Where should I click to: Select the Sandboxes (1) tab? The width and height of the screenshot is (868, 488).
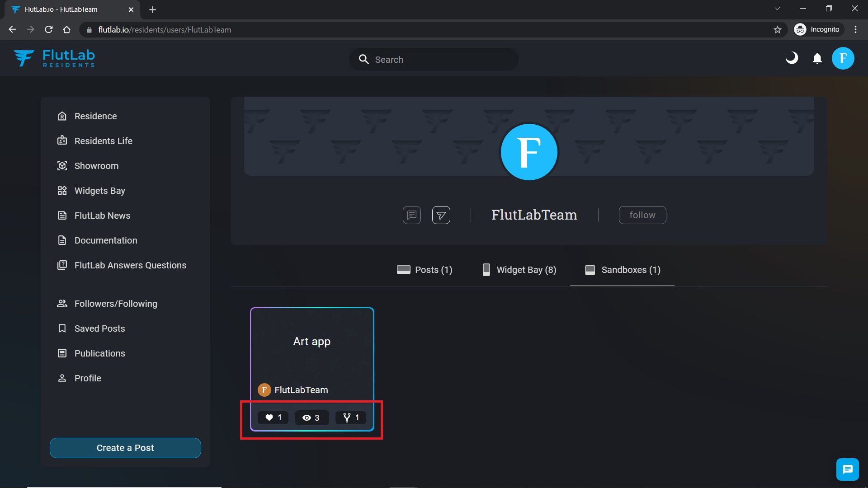(x=623, y=270)
